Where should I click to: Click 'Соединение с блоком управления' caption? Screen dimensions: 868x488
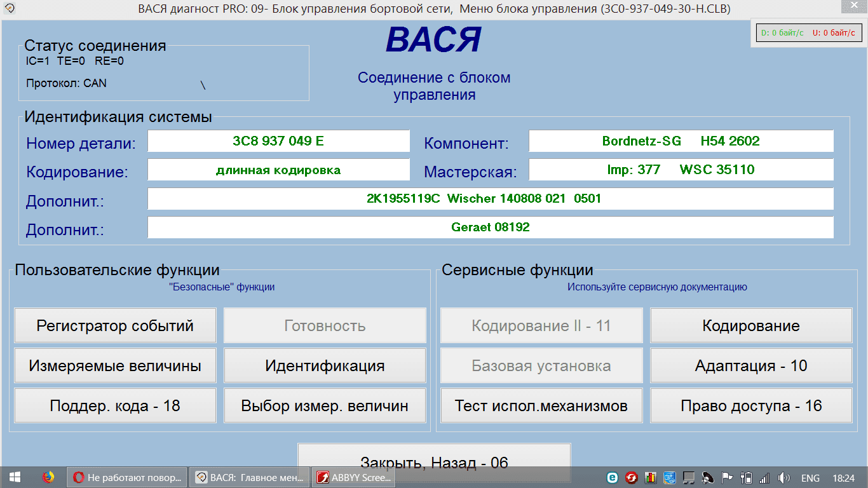tap(434, 86)
